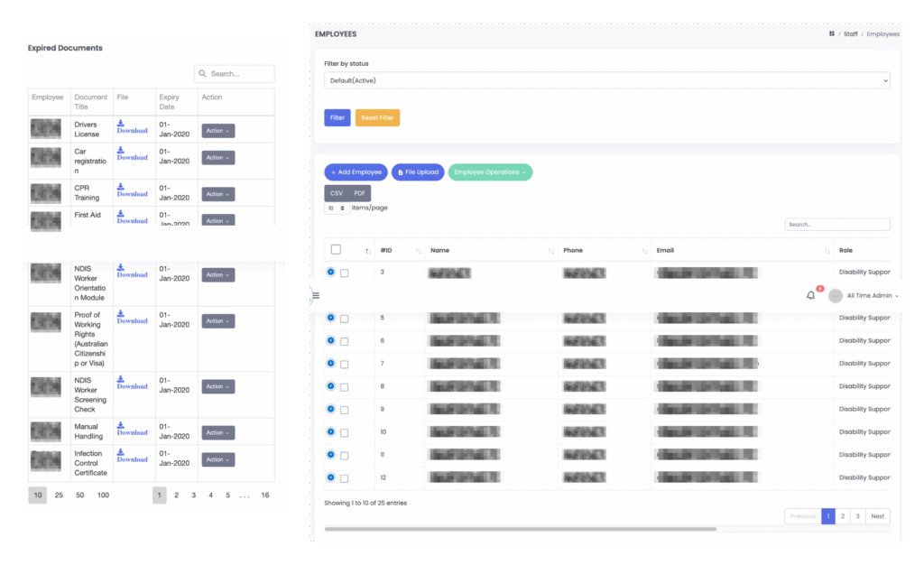Click the notification bell icon
The height and width of the screenshot is (565, 924).
coord(810,295)
